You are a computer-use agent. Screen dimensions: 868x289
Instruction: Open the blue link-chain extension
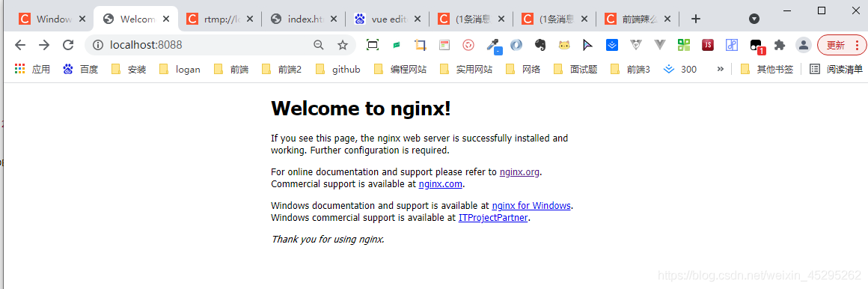(x=732, y=46)
